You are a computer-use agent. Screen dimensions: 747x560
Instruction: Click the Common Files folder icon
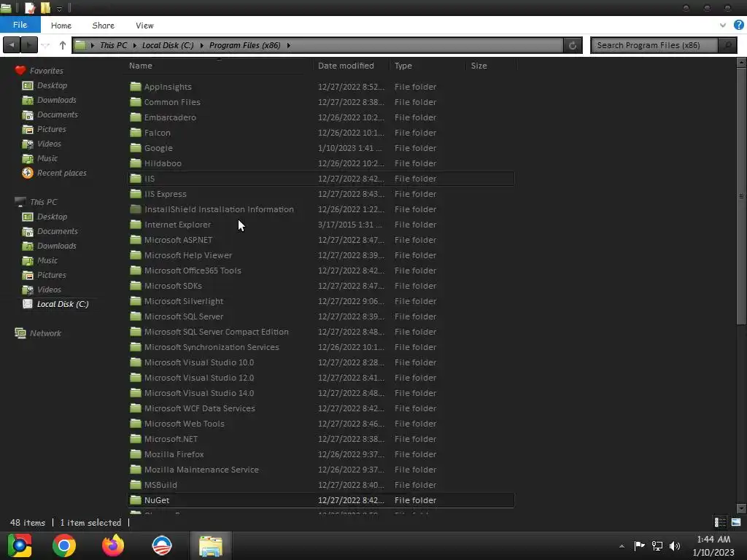tap(136, 102)
